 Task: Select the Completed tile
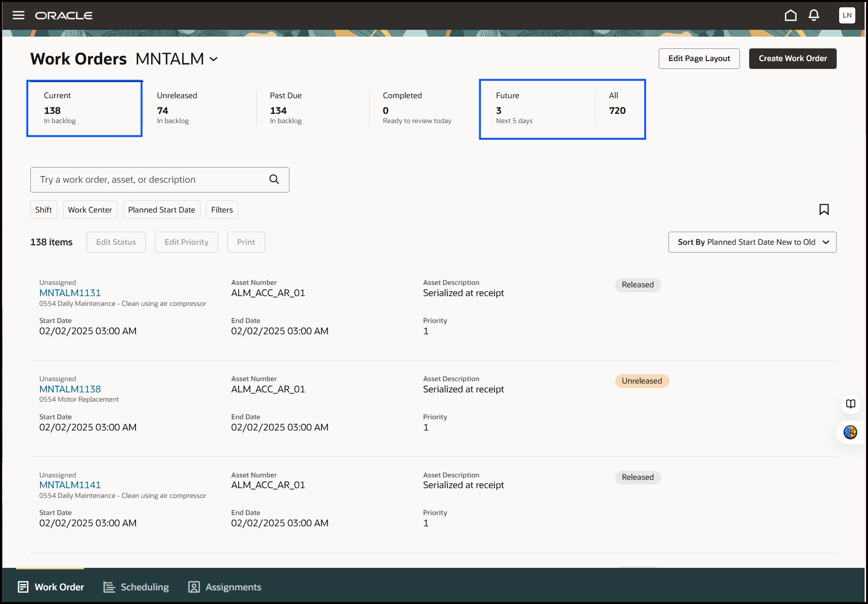tap(425, 108)
